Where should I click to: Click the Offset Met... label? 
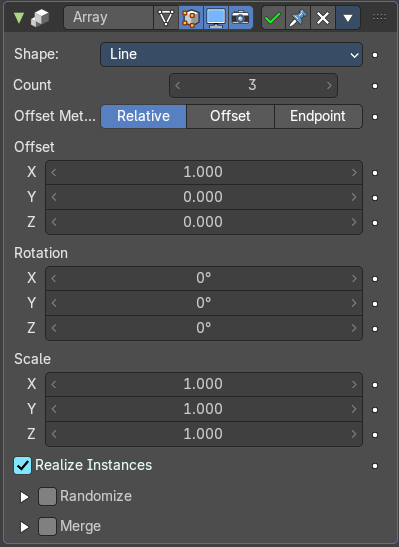[x=55, y=116]
